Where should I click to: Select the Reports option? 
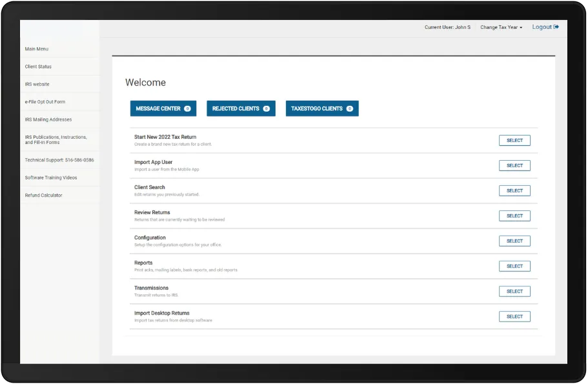(514, 266)
